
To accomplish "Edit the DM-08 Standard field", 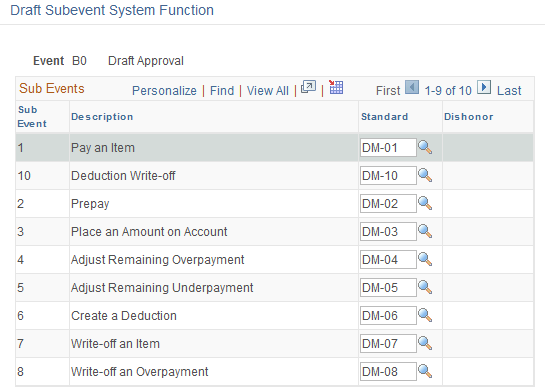I will (388, 371).
